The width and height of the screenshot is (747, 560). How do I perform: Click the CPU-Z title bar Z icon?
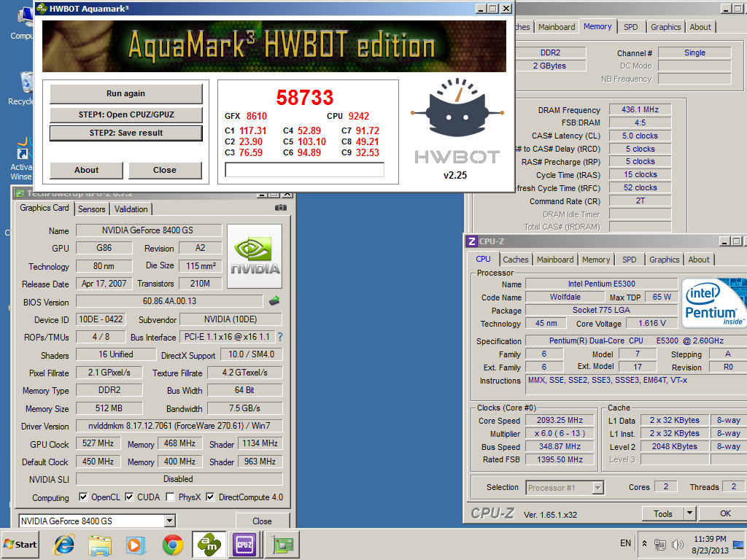pyautogui.click(x=472, y=241)
